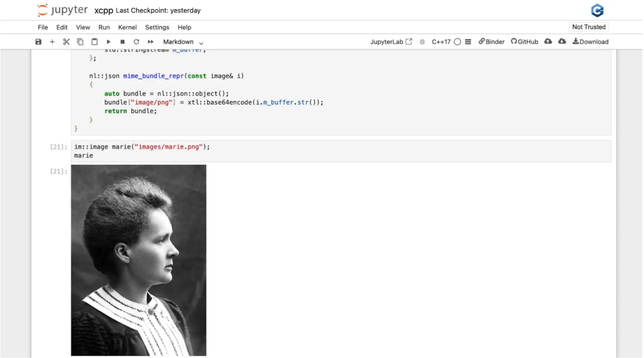Click the GitHub link in the toolbar
Viewport: 644px width, 358px height.
click(524, 42)
